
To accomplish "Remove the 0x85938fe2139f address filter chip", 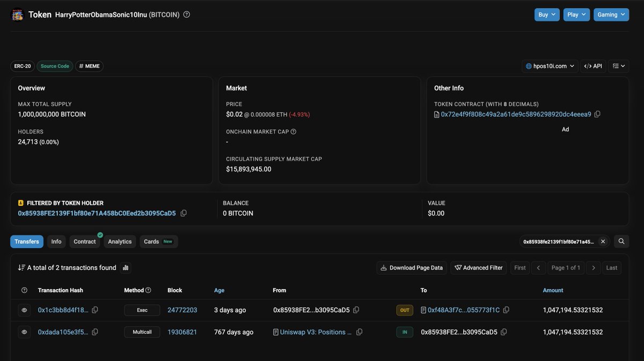I will point(603,241).
